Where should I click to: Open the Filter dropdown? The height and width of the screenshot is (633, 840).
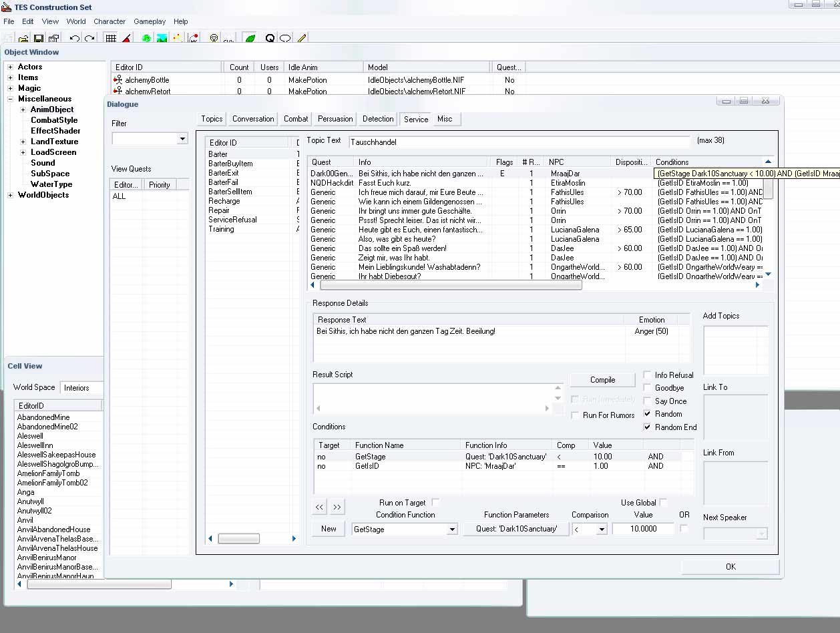[182, 139]
